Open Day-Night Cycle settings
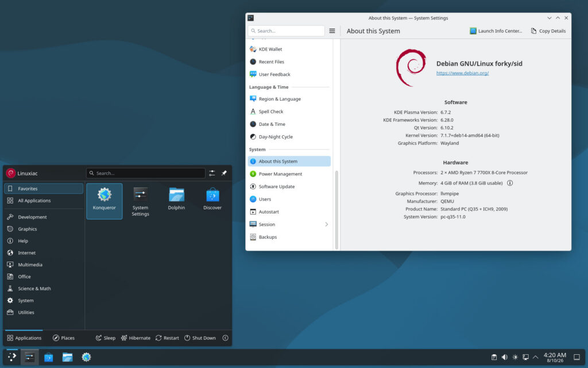Screen dimensions: 588x368 (x=289, y=137)
